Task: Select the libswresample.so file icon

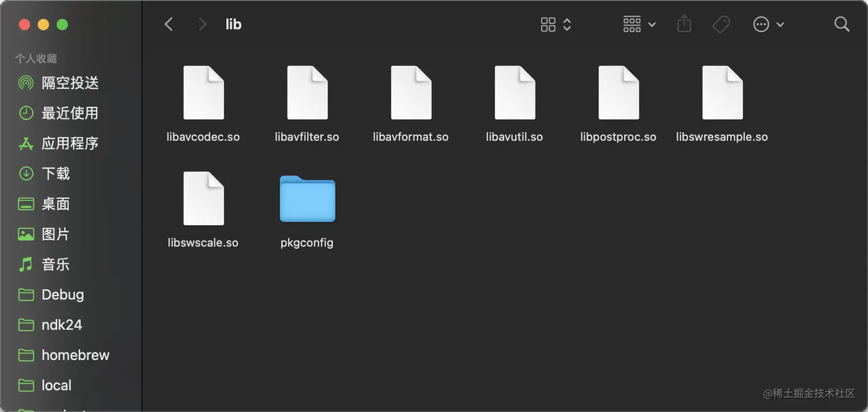Action: pos(722,93)
